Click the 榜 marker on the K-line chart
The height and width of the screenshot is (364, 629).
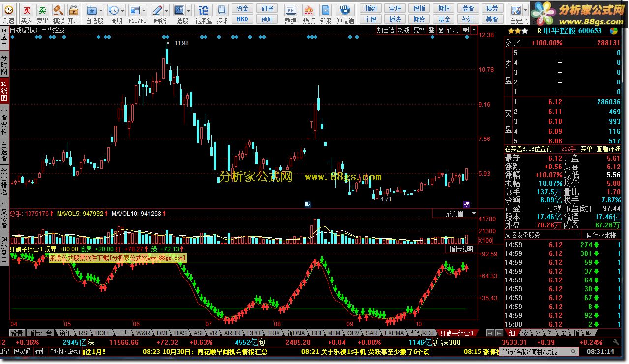click(466, 204)
